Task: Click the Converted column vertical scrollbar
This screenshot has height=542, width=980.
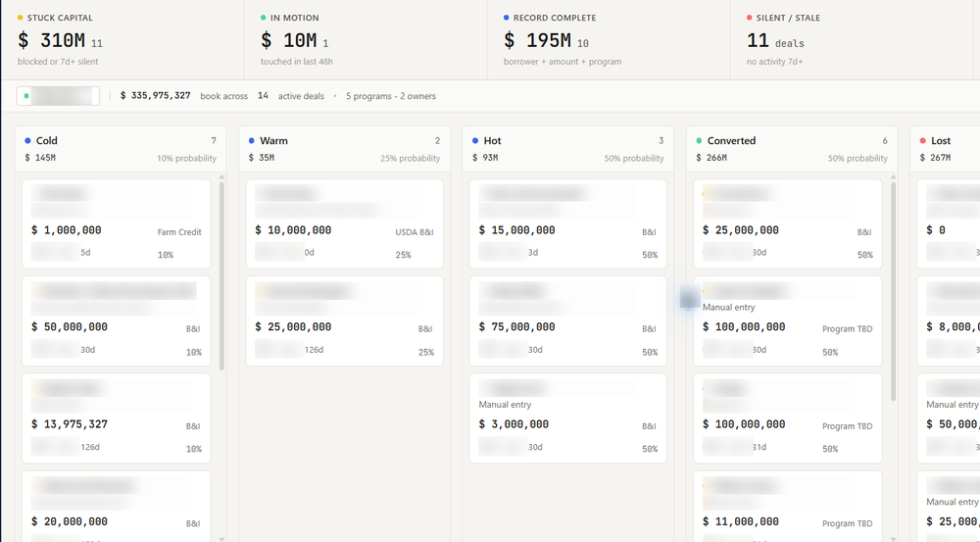Action: (893, 291)
